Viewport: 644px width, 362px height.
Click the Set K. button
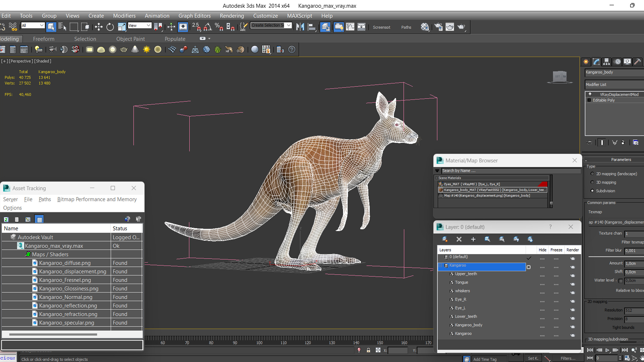(533, 358)
